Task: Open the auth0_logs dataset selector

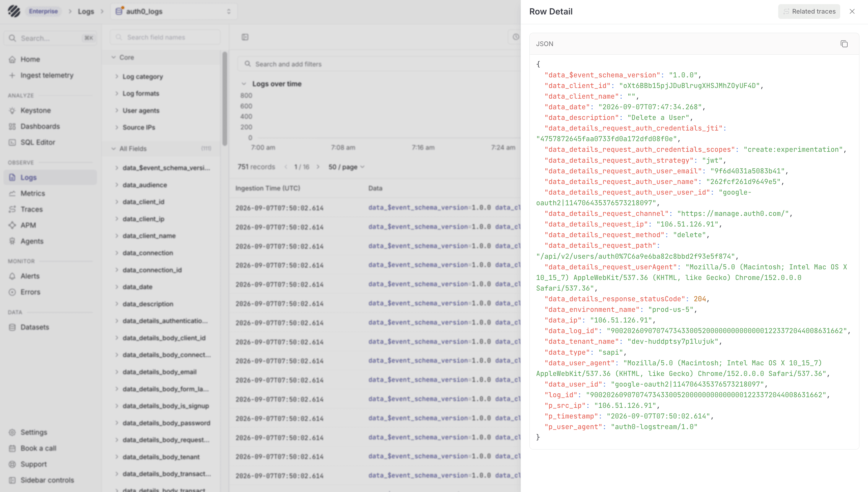Action: click(x=174, y=11)
